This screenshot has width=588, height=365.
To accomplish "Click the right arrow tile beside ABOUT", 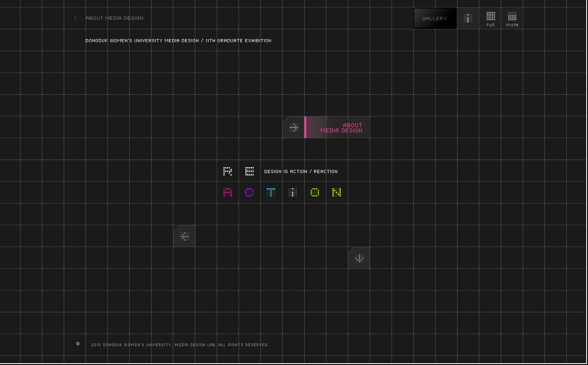I will click(x=294, y=128).
